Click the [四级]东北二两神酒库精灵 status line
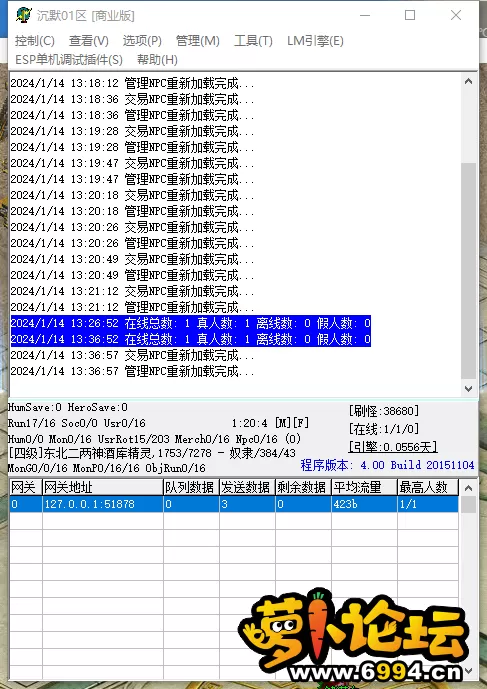Image resolution: width=487 pixels, height=689 pixels. (152, 453)
